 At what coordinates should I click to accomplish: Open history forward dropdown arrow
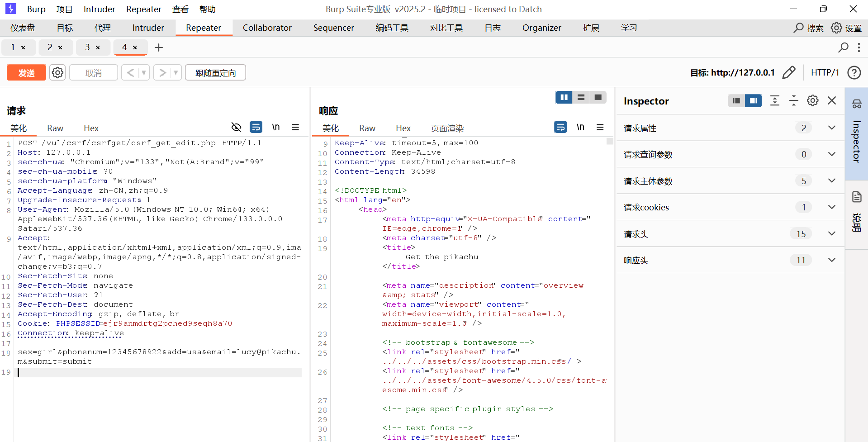coord(176,72)
